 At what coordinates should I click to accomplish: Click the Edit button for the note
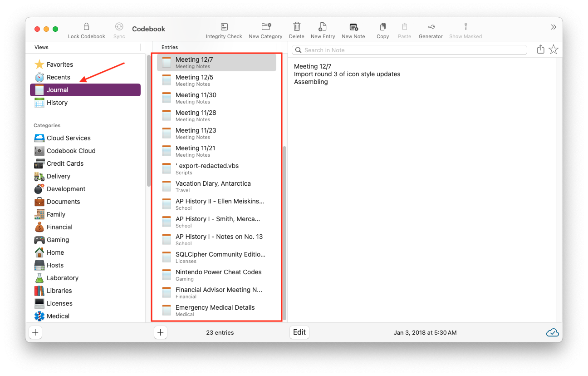pyautogui.click(x=299, y=332)
